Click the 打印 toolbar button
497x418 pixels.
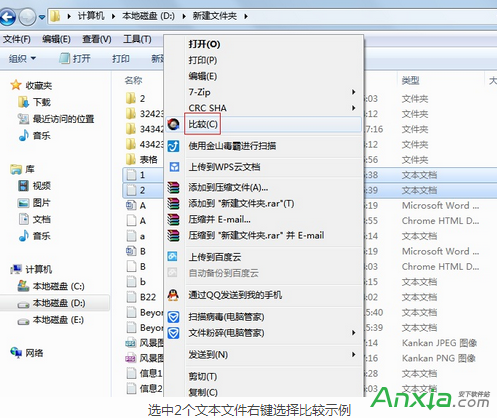click(121, 59)
